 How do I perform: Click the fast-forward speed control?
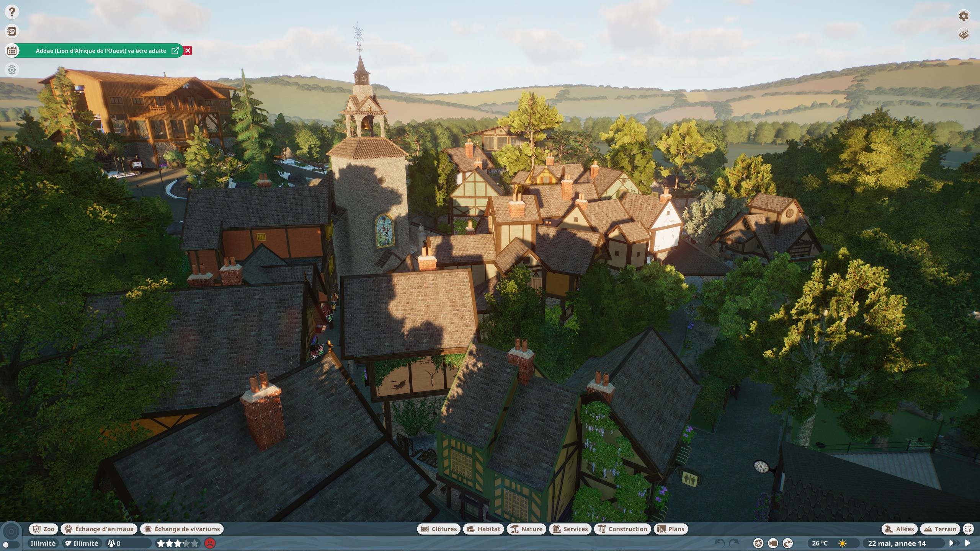pyautogui.click(x=954, y=543)
